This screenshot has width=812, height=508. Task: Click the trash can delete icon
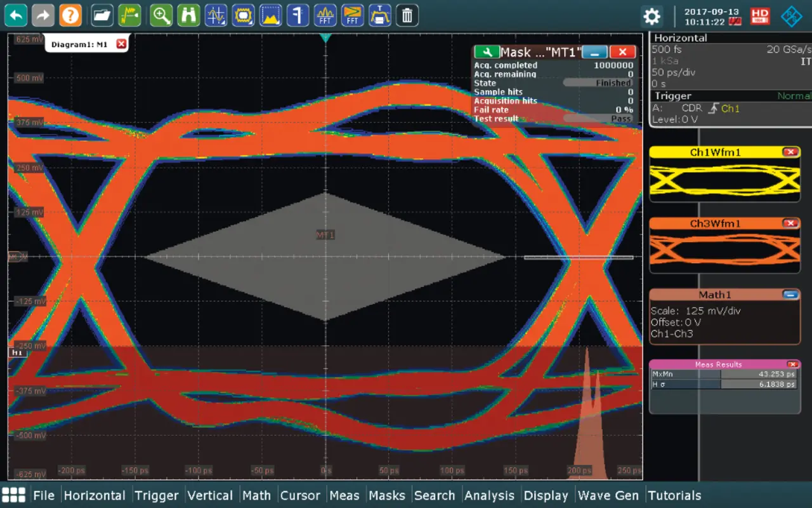click(x=407, y=15)
